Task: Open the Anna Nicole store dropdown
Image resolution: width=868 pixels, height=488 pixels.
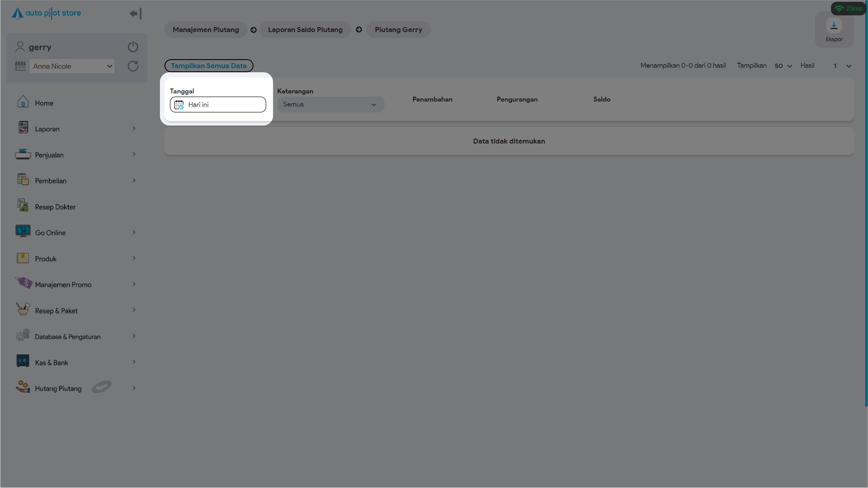Action: coord(72,66)
